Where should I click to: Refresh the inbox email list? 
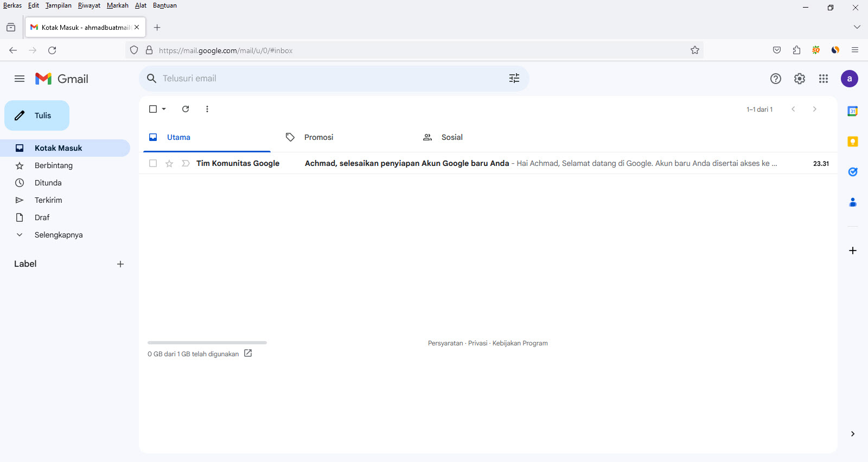(x=186, y=109)
